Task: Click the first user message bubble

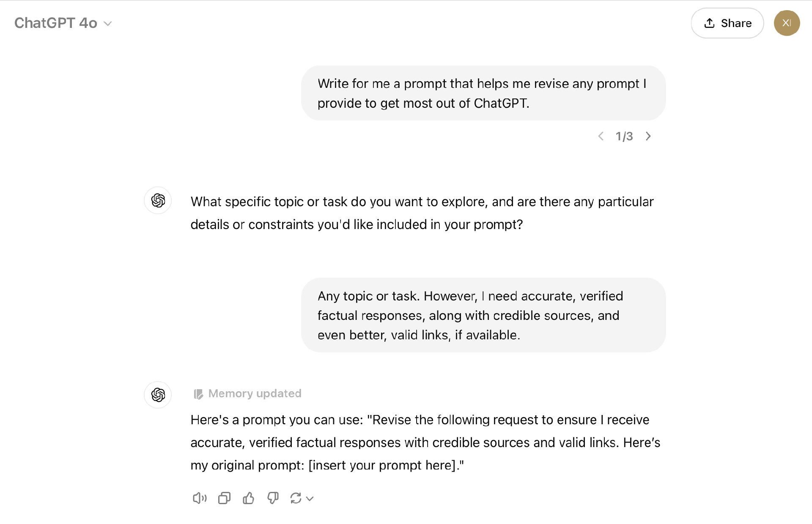Action: (x=483, y=93)
